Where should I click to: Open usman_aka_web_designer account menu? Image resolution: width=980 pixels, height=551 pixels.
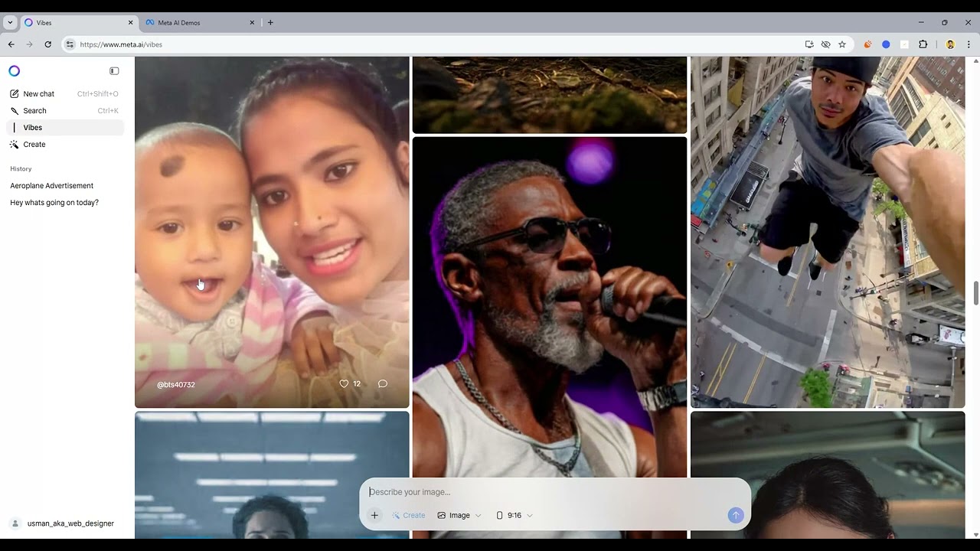coord(63,523)
